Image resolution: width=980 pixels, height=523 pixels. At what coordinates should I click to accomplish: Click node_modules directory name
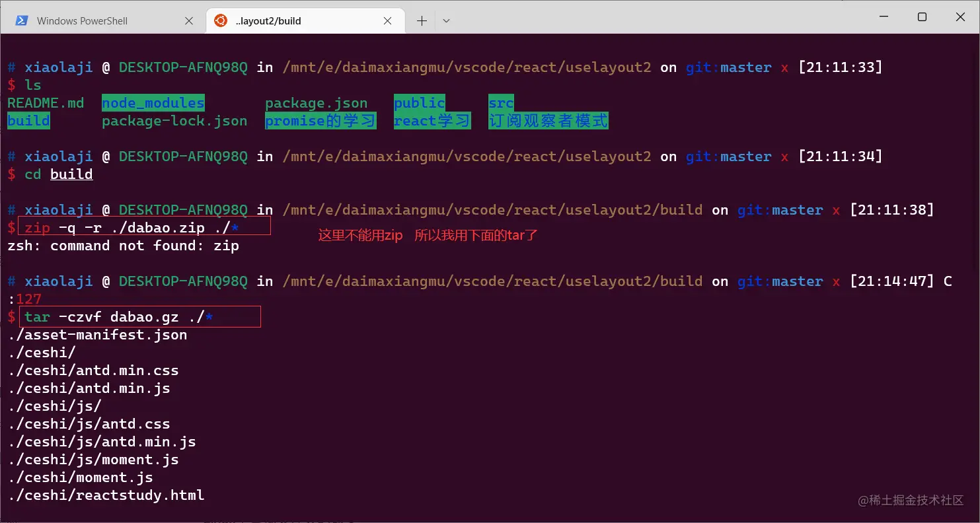click(153, 103)
